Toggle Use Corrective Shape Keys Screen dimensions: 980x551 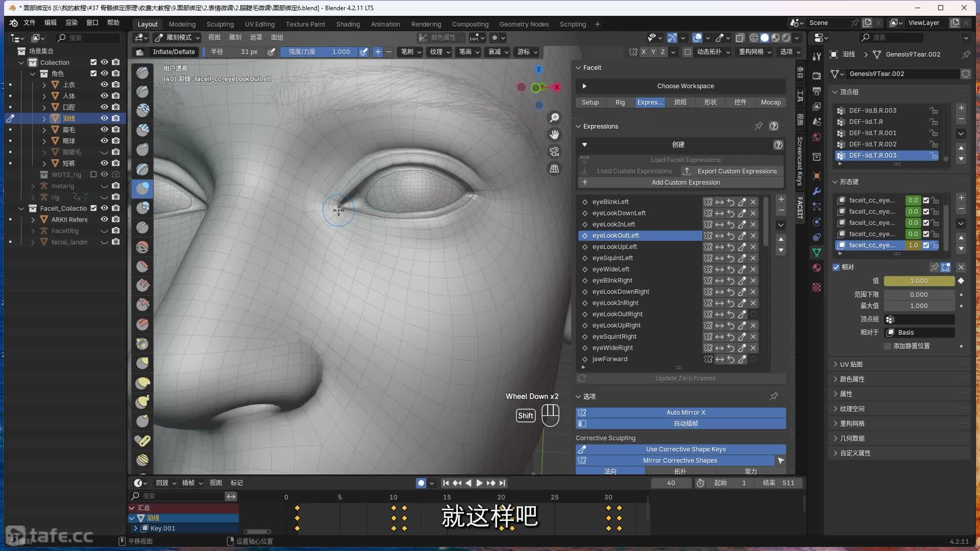681,449
